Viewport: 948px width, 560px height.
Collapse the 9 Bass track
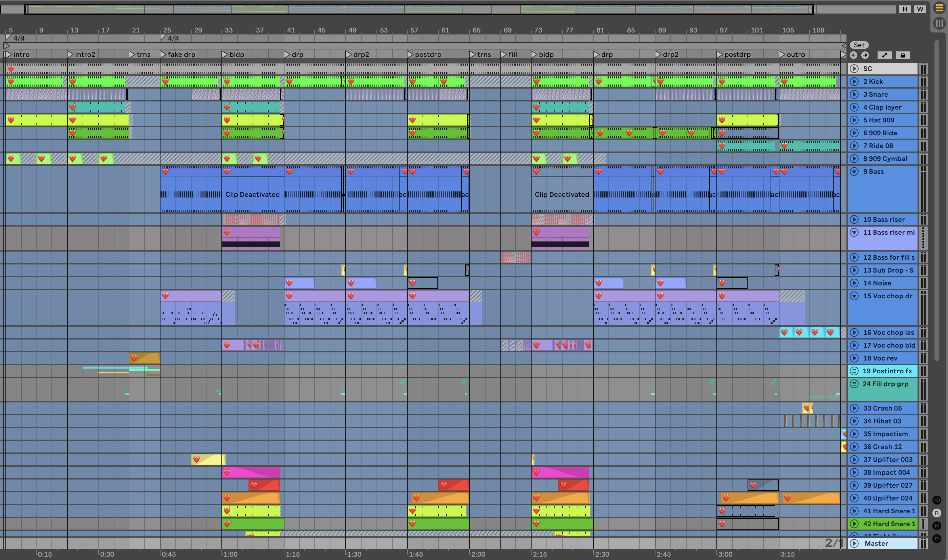854,172
